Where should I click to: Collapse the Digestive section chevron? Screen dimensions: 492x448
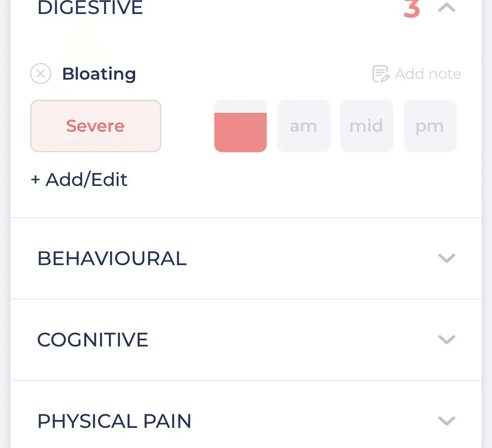tap(447, 7)
